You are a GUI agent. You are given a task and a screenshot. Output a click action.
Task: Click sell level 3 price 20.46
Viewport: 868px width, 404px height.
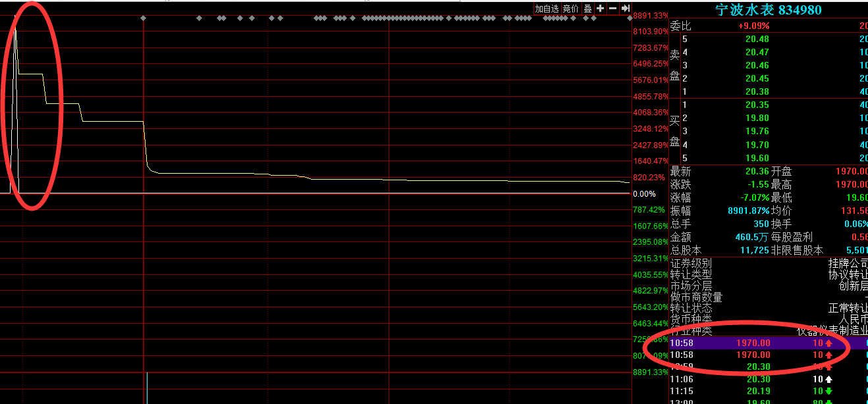coord(757,65)
